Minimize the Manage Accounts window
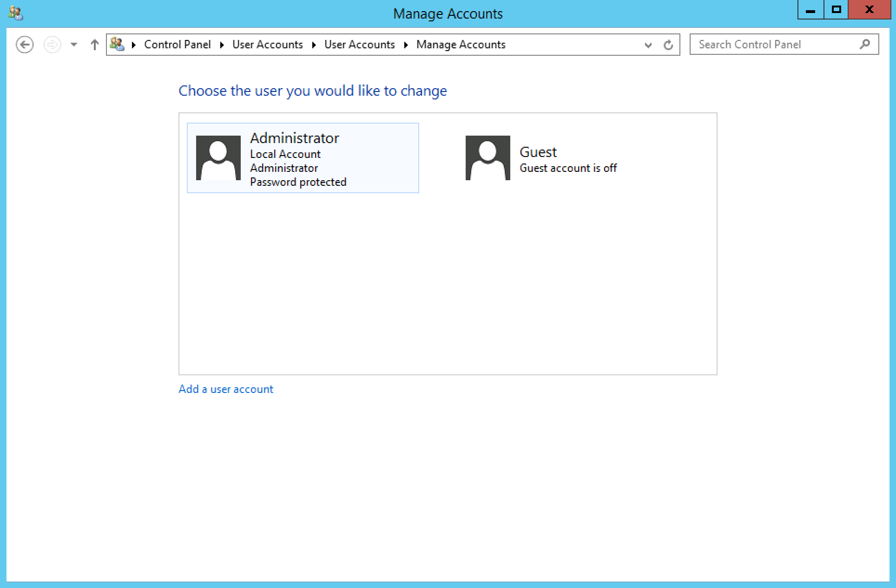This screenshot has width=896, height=588. [810, 10]
